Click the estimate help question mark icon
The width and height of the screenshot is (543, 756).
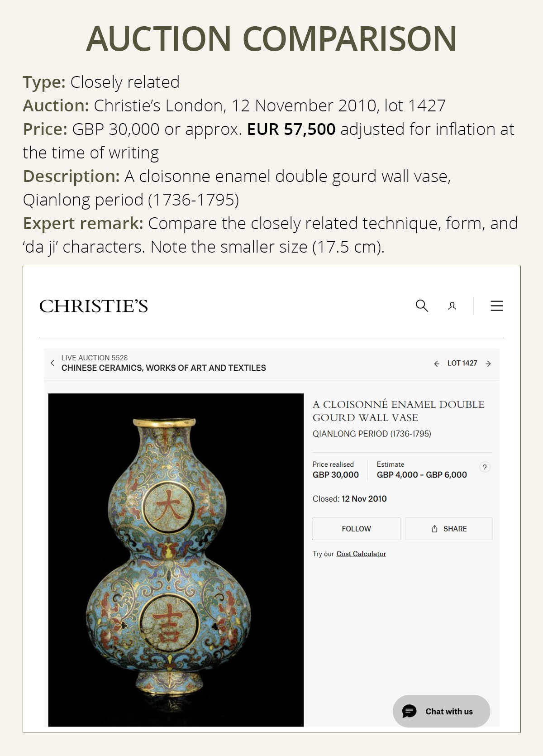[485, 467]
